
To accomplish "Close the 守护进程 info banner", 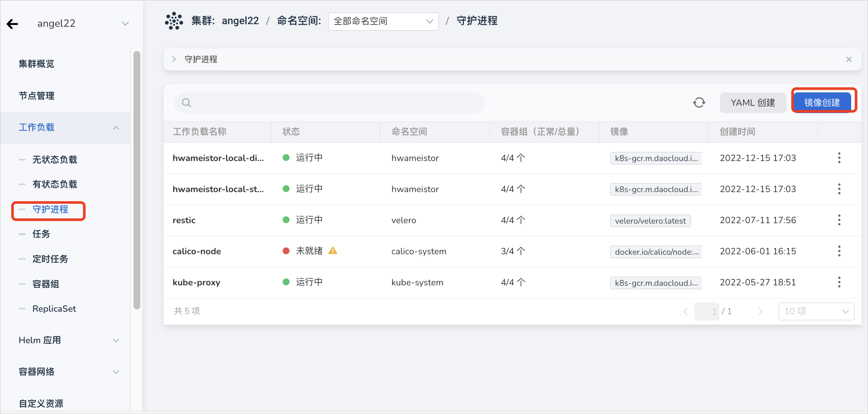I will 849,60.
